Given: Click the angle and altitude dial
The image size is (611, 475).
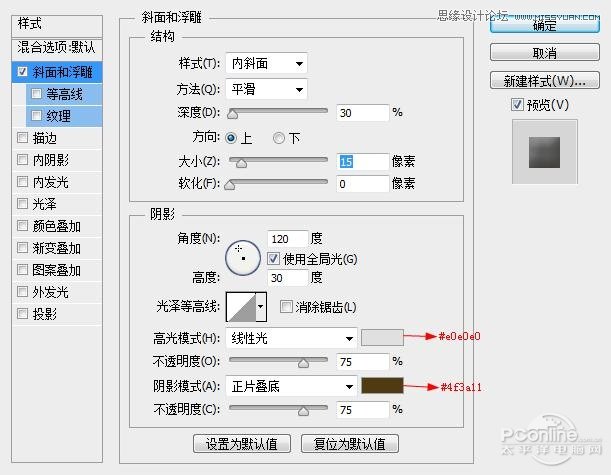Looking at the screenshot, I should (243, 258).
